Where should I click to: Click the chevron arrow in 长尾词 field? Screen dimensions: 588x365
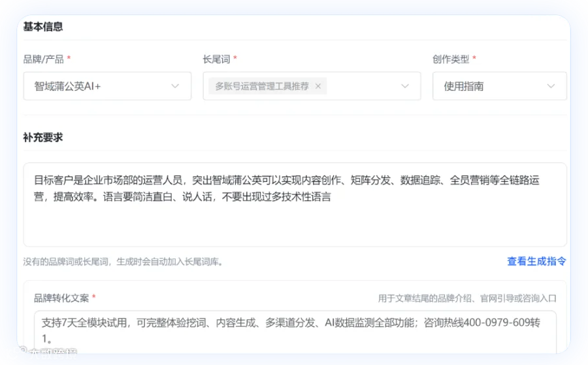click(x=405, y=86)
